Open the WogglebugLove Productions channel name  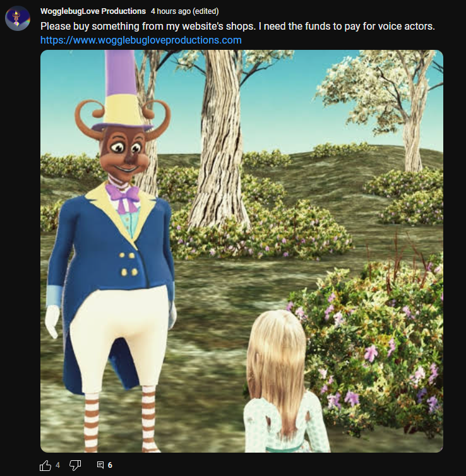click(93, 11)
